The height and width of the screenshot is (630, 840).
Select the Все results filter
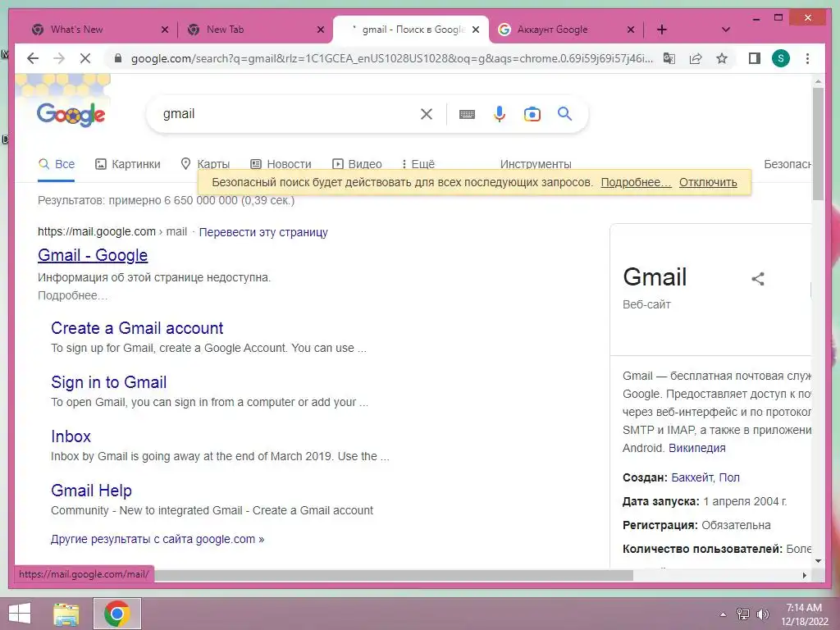click(57, 164)
